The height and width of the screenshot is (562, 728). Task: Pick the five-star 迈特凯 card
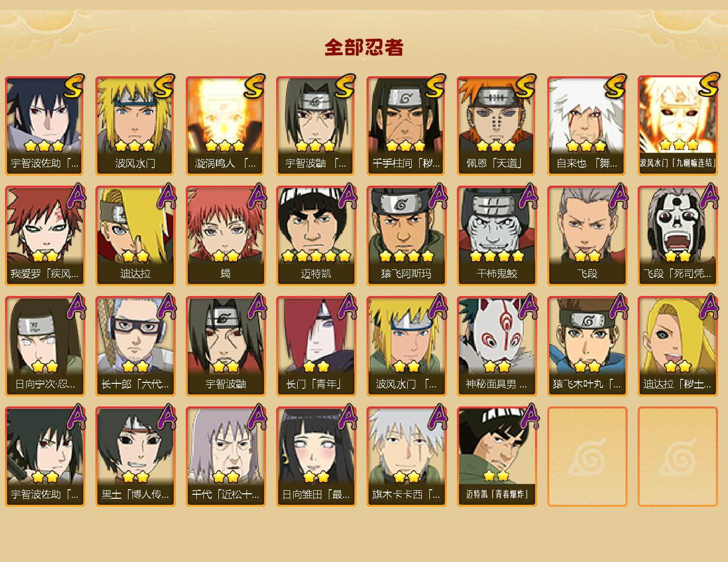[316, 236]
